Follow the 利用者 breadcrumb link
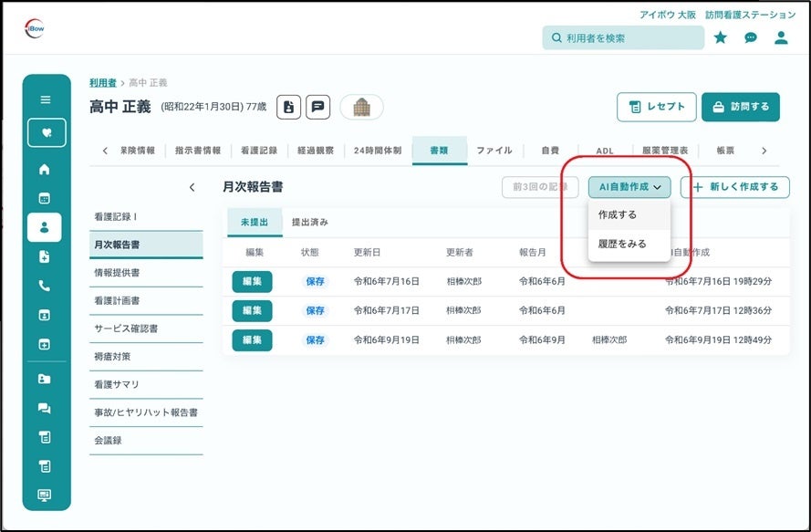The height and width of the screenshot is (532, 811). pyautogui.click(x=103, y=83)
